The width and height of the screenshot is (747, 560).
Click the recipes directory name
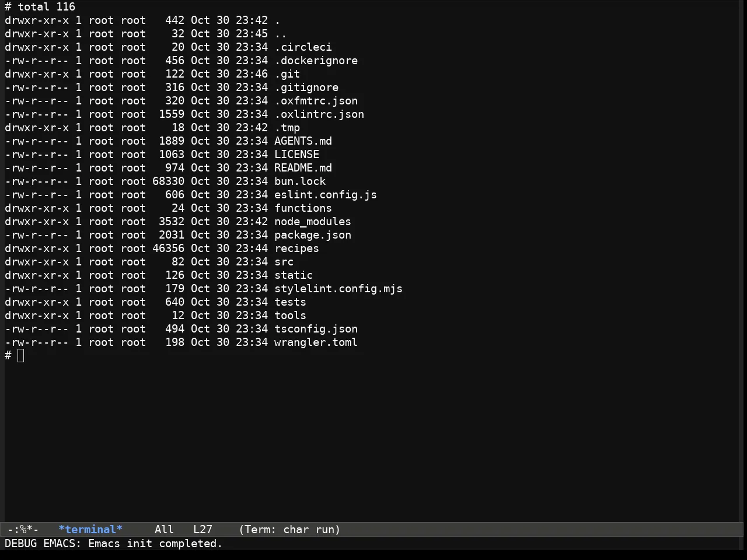(296, 249)
